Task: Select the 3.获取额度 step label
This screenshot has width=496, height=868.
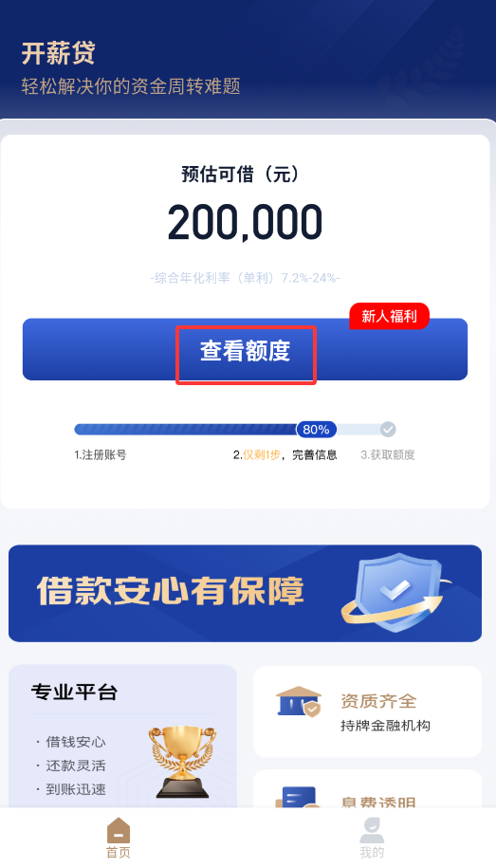Action: (388, 455)
